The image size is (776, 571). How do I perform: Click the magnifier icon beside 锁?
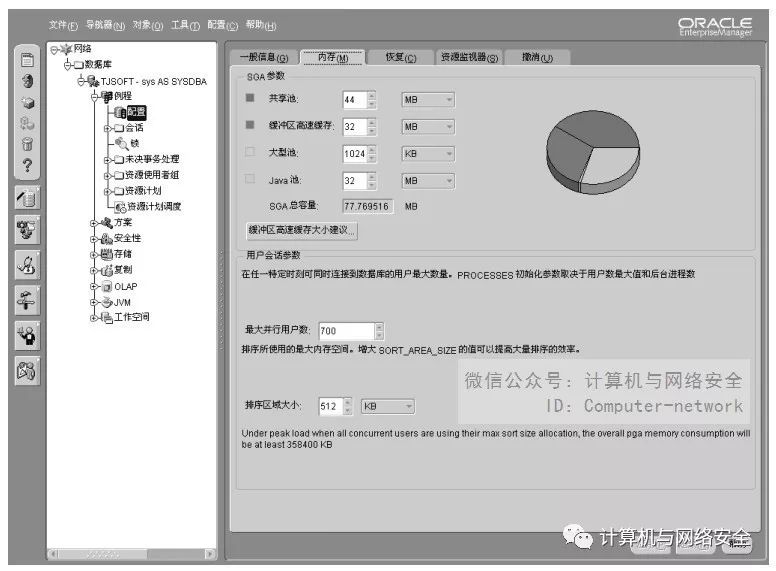click(121, 143)
